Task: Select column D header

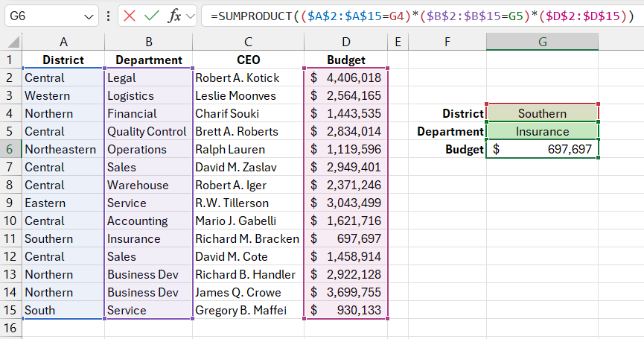Action: (346, 42)
